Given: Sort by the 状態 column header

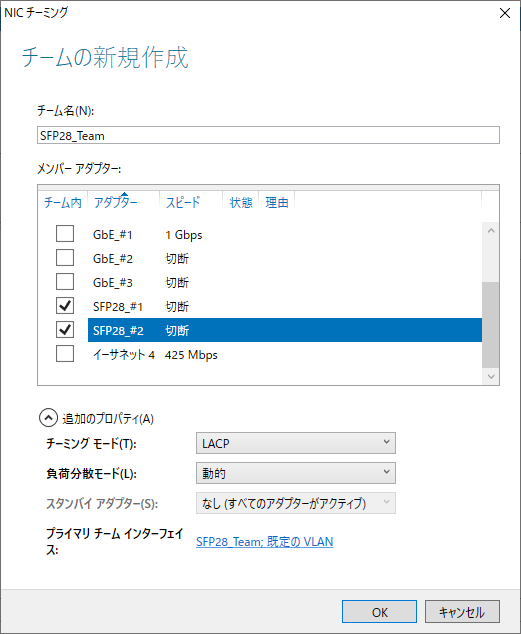Looking at the screenshot, I should coord(241,202).
